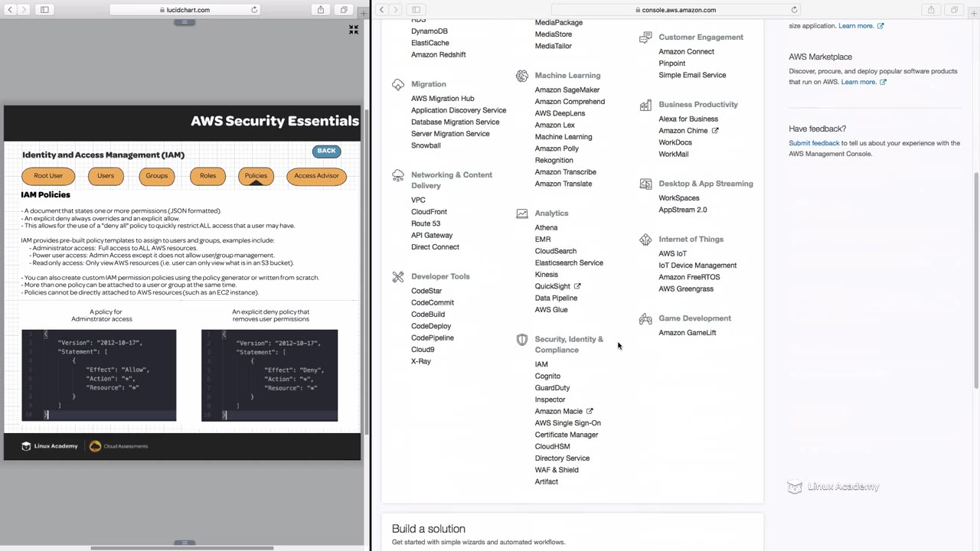Exit fullscreen presentation in Lucidchart
This screenshot has width=980, height=551.
[354, 30]
